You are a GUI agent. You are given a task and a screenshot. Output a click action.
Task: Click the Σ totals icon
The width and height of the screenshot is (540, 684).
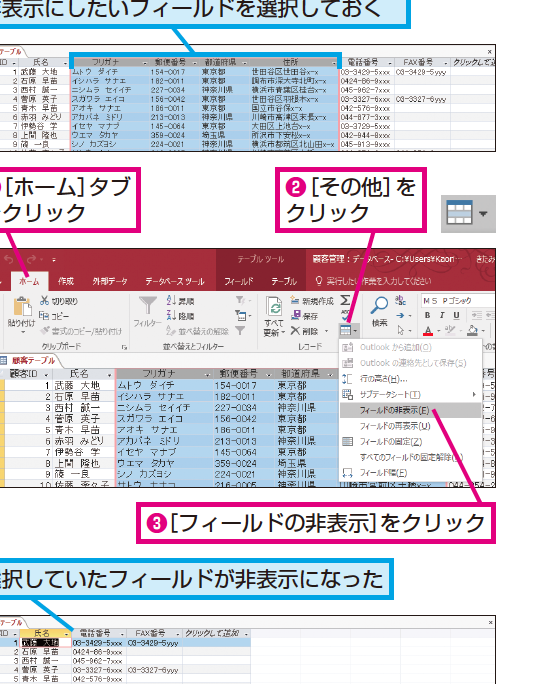(345, 300)
